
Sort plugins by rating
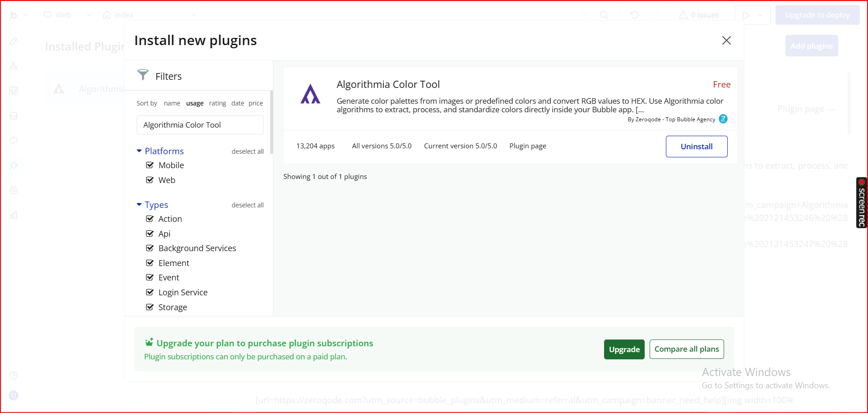[217, 103]
